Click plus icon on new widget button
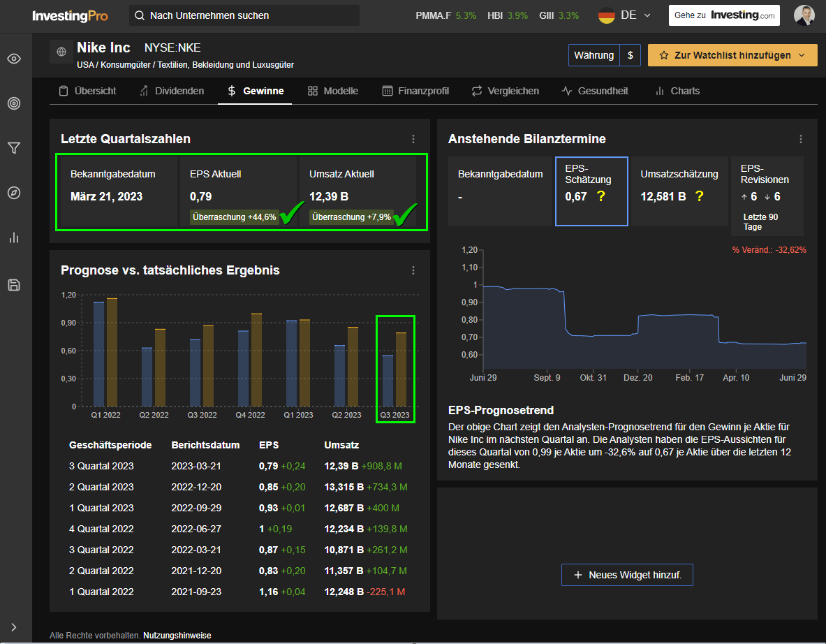Screen dimensions: 826x644 [577, 575]
